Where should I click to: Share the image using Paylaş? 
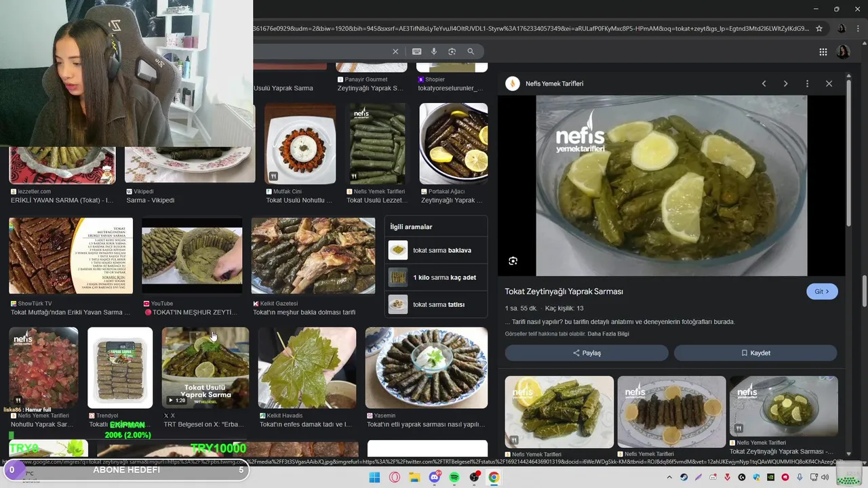coord(587,353)
